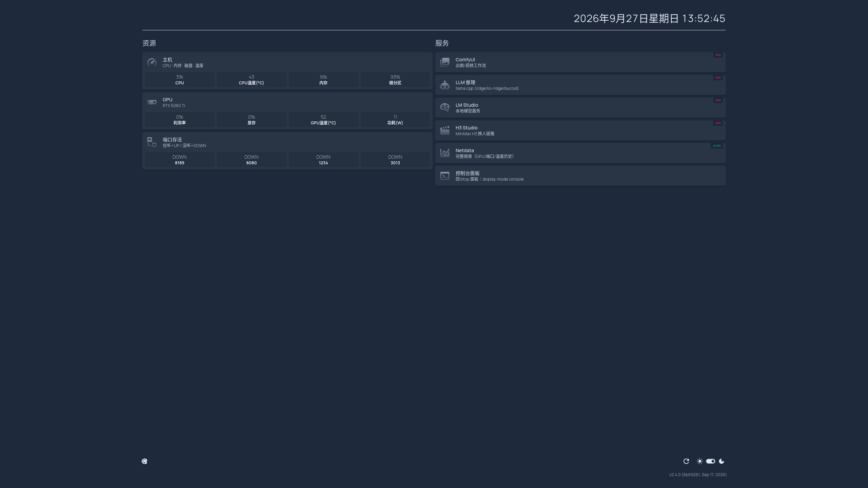Click the 500 badge on LM Studio
The height and width of the screenshot is (488, 868).
pos(718,100)
